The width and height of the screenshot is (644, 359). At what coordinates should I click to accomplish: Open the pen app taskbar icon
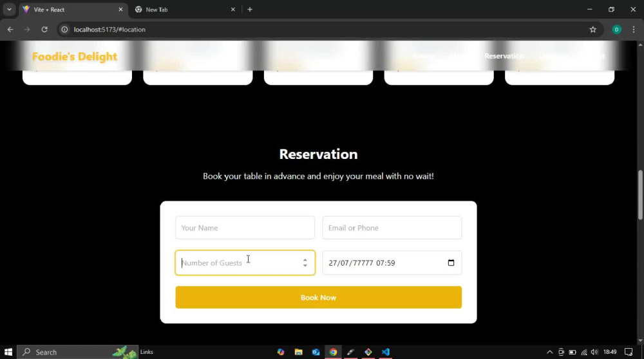(350, 352)
